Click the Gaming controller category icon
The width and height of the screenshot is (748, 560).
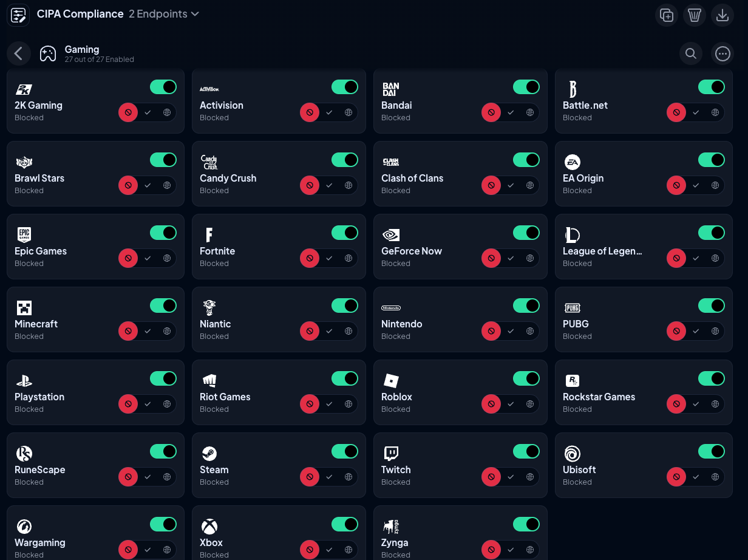pos(48,54)
